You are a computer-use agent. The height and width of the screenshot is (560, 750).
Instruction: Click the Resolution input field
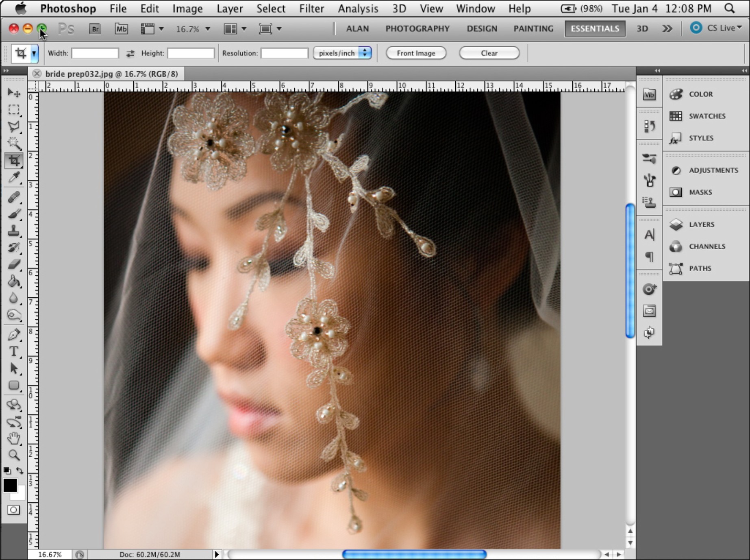[284, 53]
